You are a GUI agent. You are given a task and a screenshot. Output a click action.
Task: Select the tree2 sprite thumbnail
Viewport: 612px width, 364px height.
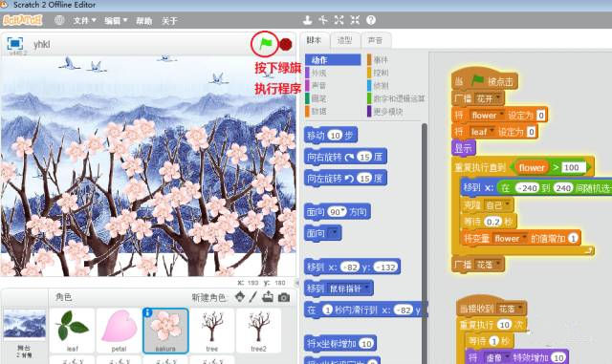coord(258,330)
